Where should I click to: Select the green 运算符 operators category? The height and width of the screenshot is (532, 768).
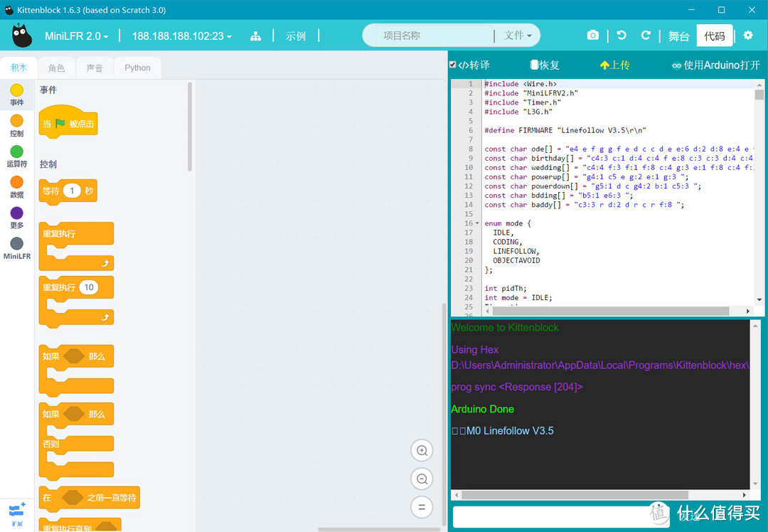click(x=16, y=156)
